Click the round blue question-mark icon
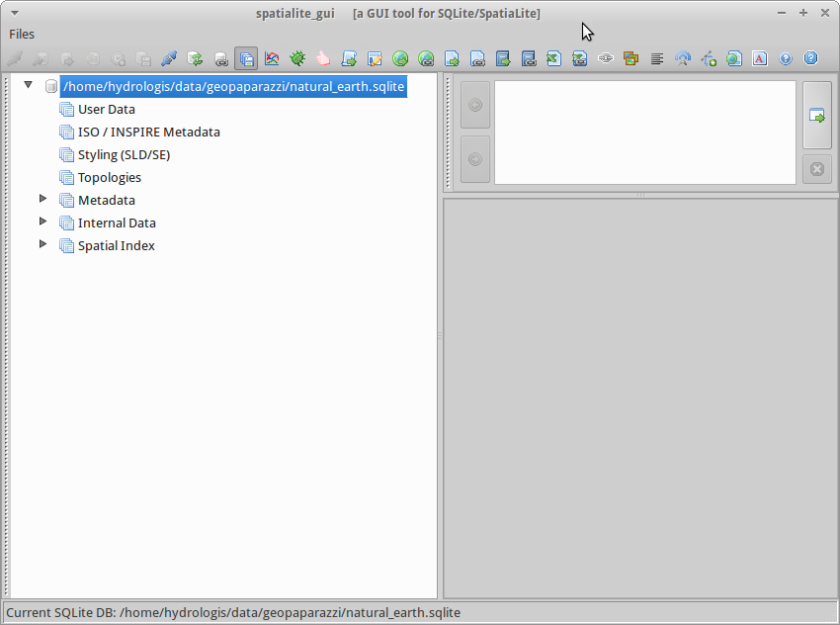This screenshot has width=840, height=625. click(x=786, y=58)
